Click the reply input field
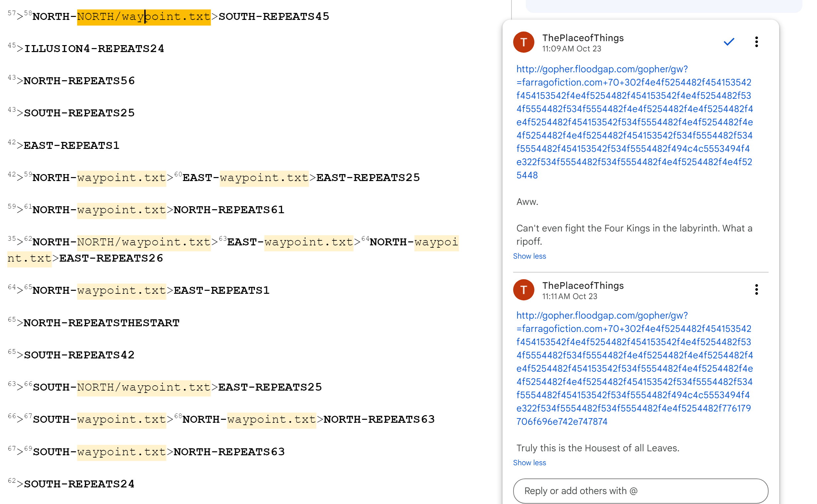Image resolution: width=817 pixels, height=504 pixels. tap(640, 490)
